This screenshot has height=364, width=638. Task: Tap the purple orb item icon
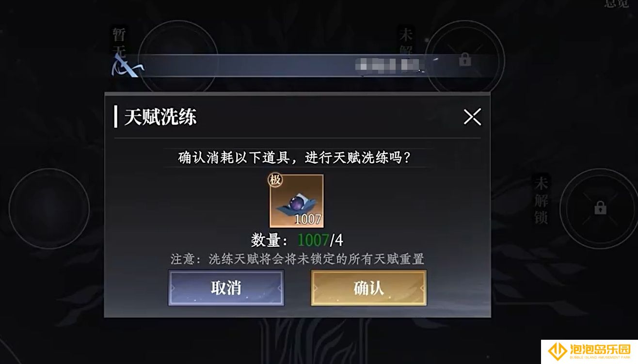coord(297,201)
